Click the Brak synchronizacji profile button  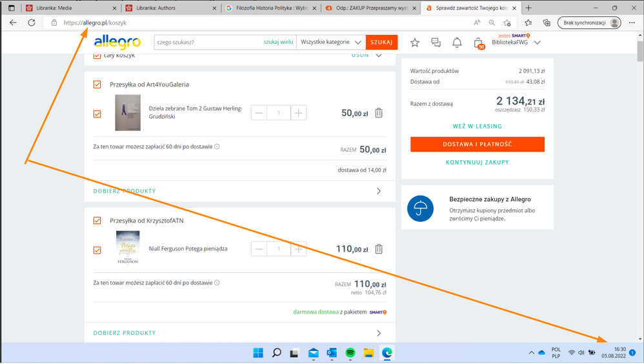(589, 23)
